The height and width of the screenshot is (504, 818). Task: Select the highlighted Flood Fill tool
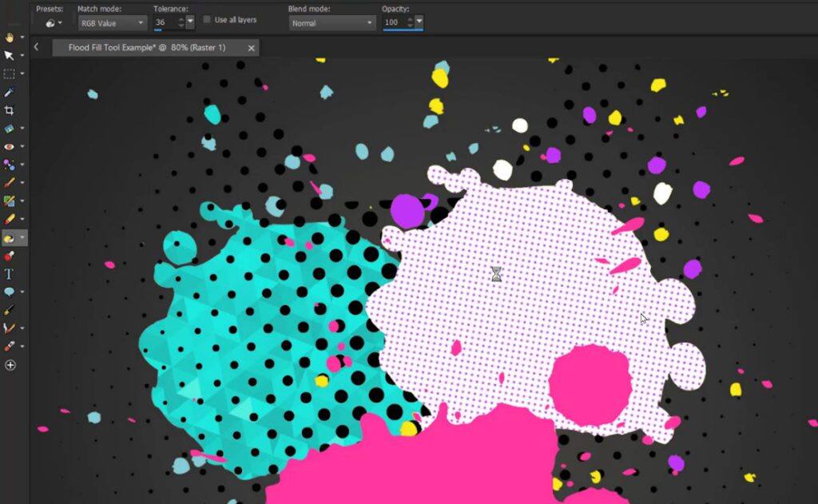[10, 238]
